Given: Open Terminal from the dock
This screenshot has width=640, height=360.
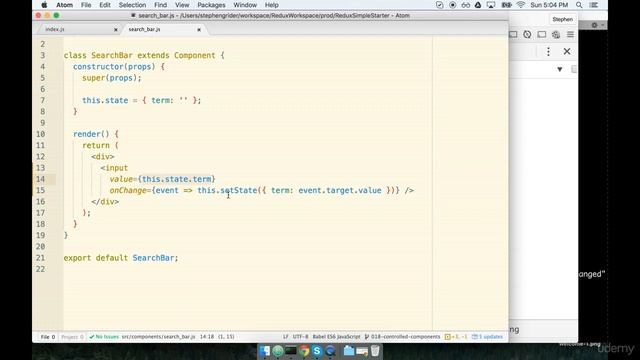Looking at the screenshot, I should (x=291, y=351).
